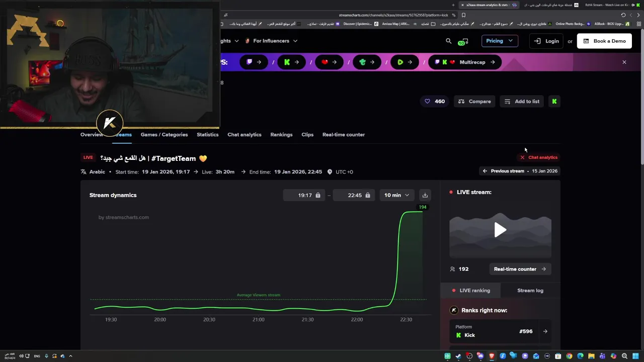Image resolution: width=644 pixels, height=362 pixels.
Task: Close the purple promo banner
Action: point(624,62)
